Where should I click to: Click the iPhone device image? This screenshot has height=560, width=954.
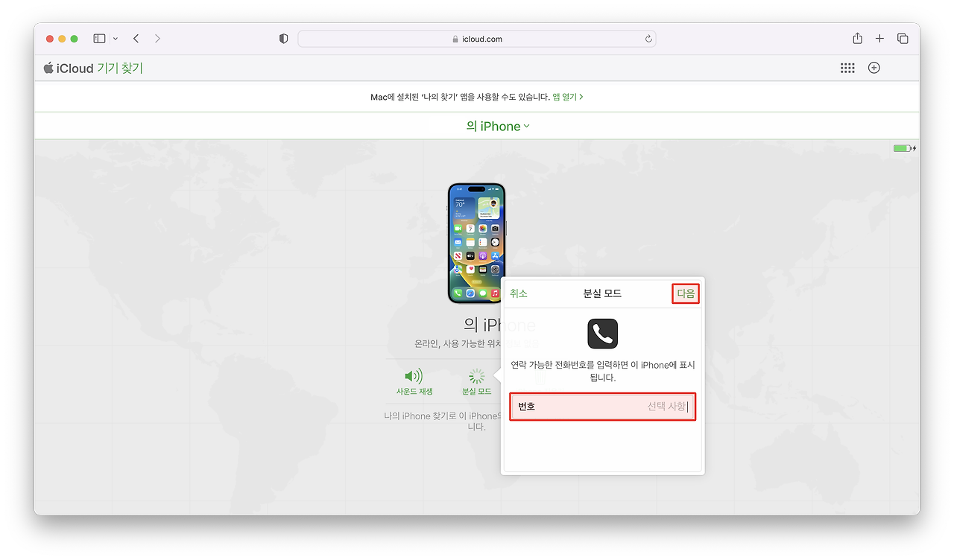coord(477,243)
